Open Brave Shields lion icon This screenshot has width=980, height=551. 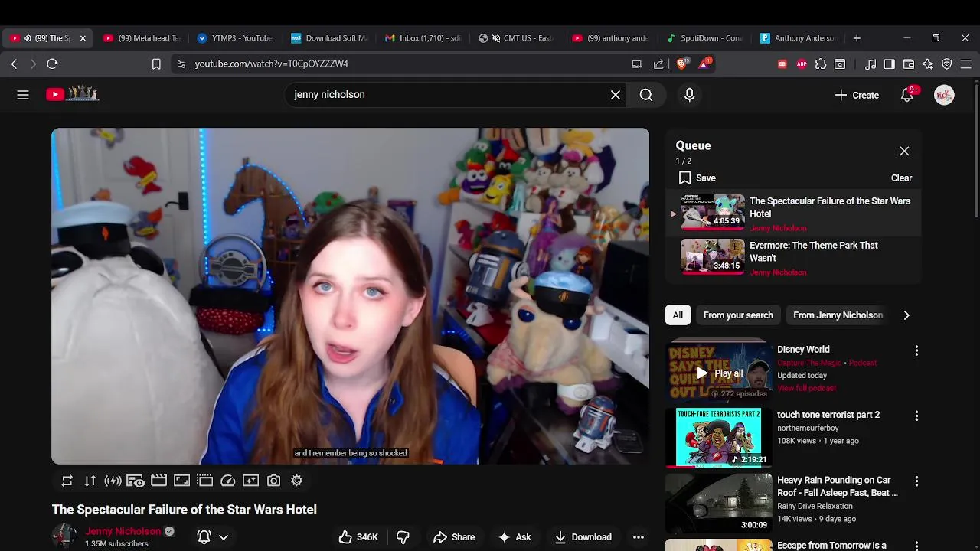[681, 64]
